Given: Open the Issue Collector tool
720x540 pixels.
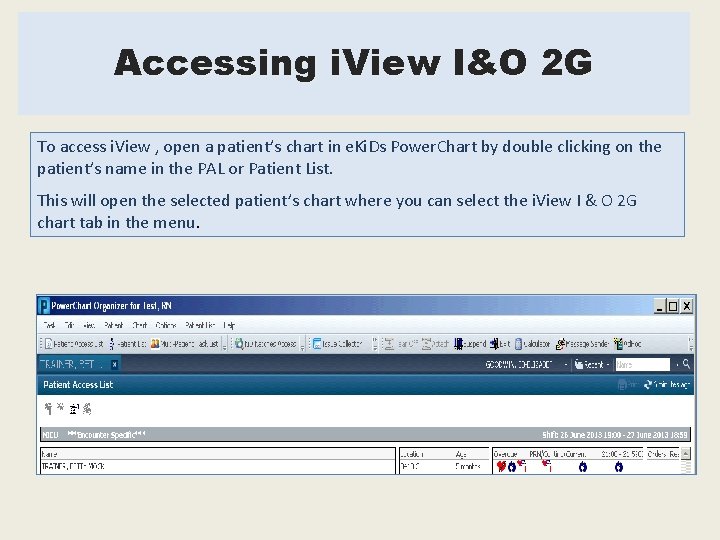Looking at the screenshot, I should [x=338, y=343].
